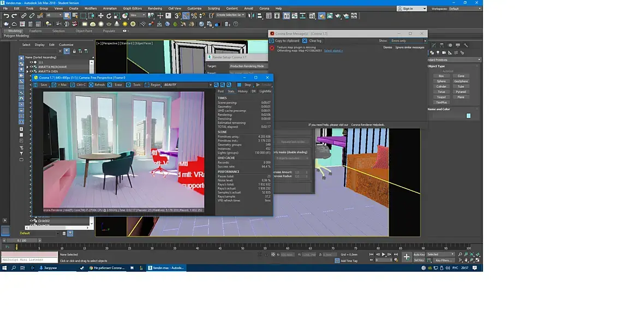Open the object color swatch

tap(468, 116)
